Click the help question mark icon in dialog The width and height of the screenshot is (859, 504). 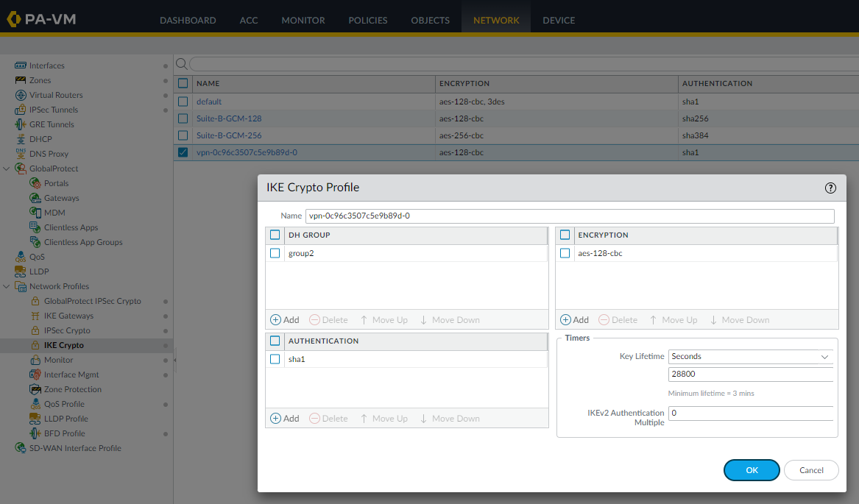[x=830, y=188]
